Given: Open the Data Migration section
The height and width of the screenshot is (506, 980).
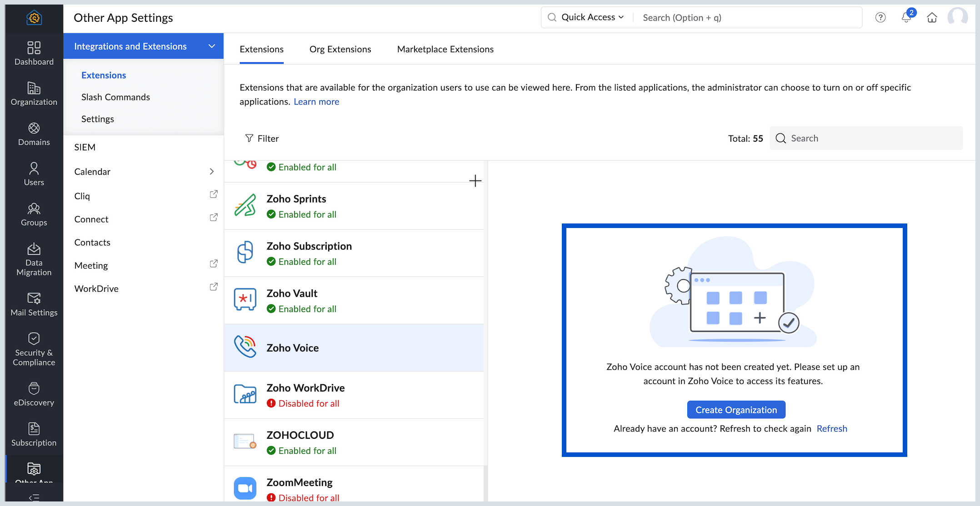Looking at the screenshot, I should coord(34,259).
